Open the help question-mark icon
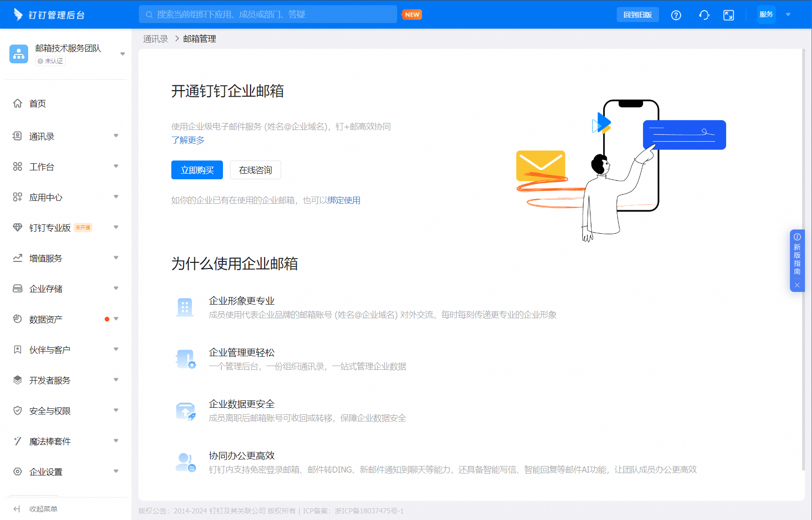 (676, 15)
